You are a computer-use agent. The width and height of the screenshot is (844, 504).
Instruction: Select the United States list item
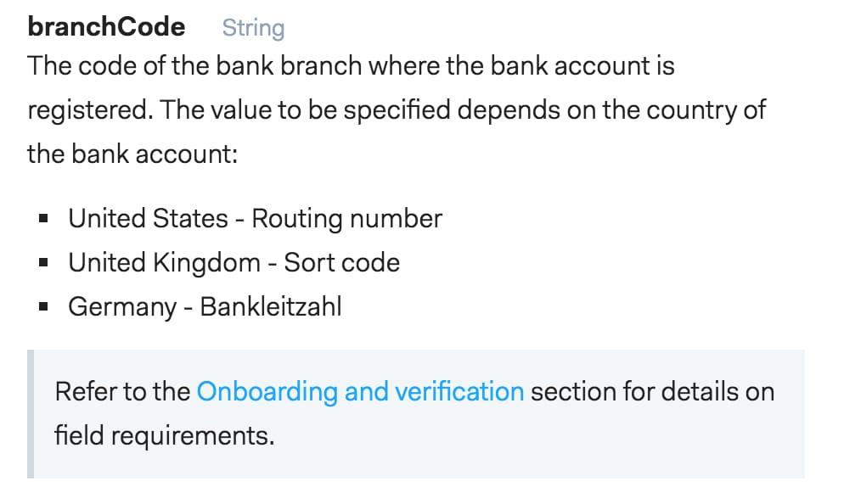pos(255,219)
